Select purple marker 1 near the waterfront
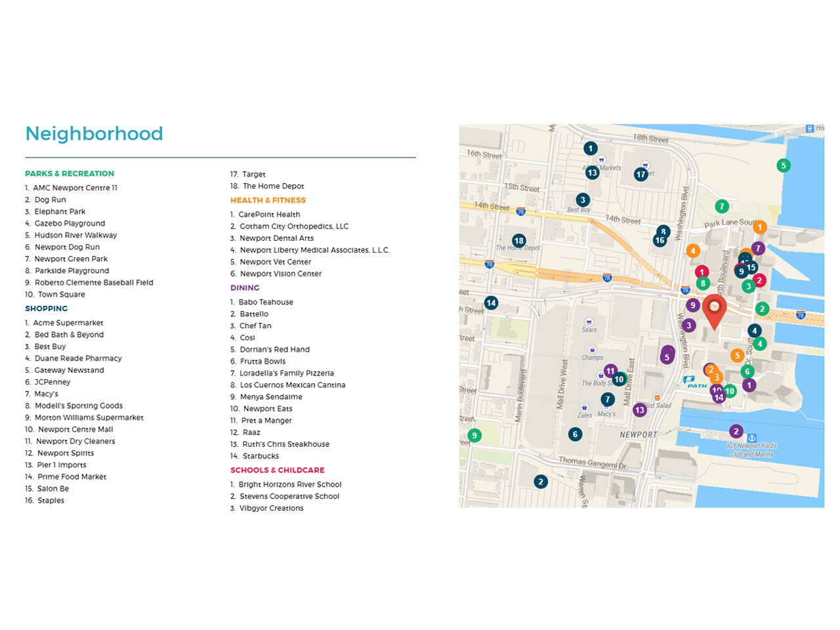840x630 pixels. coord(749,385)
